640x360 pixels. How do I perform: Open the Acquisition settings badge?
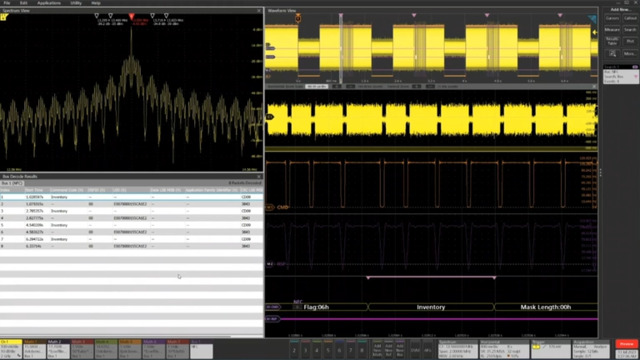[x=591, y=349]
